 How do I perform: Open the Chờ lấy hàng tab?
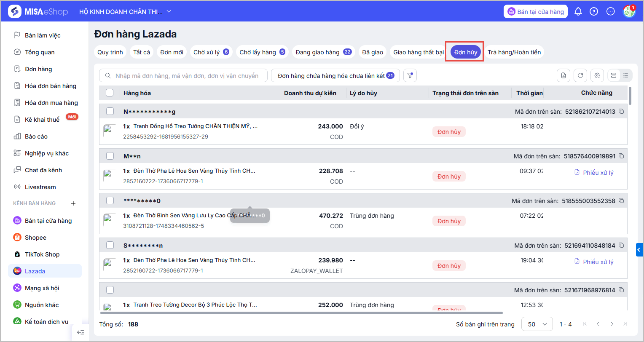tap(262, 52)
